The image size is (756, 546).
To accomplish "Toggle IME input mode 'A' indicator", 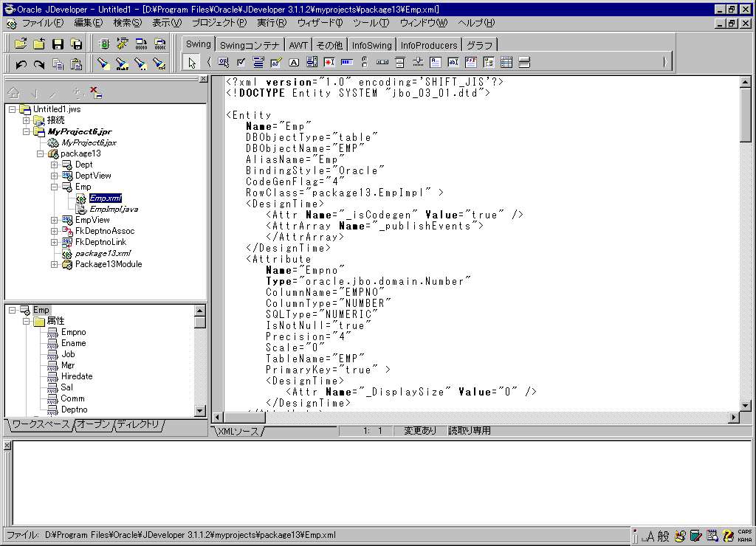I will pyautogui.click(x=650, y=536).
